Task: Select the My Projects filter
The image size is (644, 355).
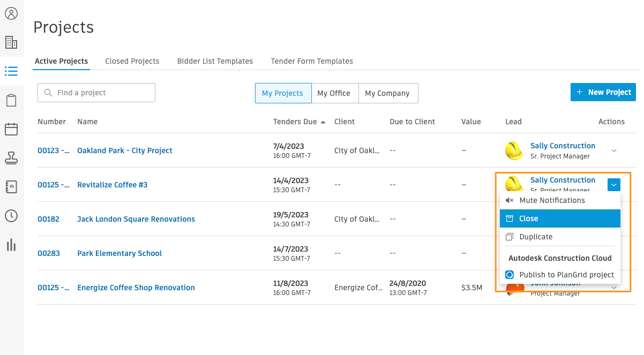Action: click(282, 93)
